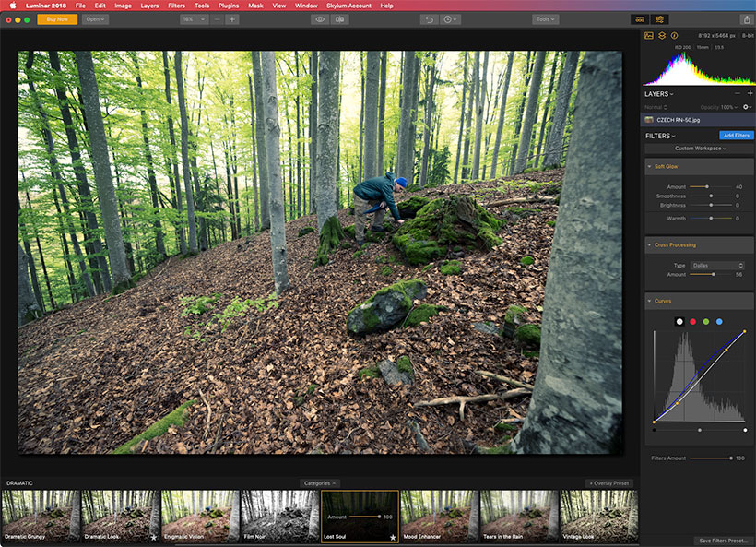Open the layers view icon

point(662,36)
